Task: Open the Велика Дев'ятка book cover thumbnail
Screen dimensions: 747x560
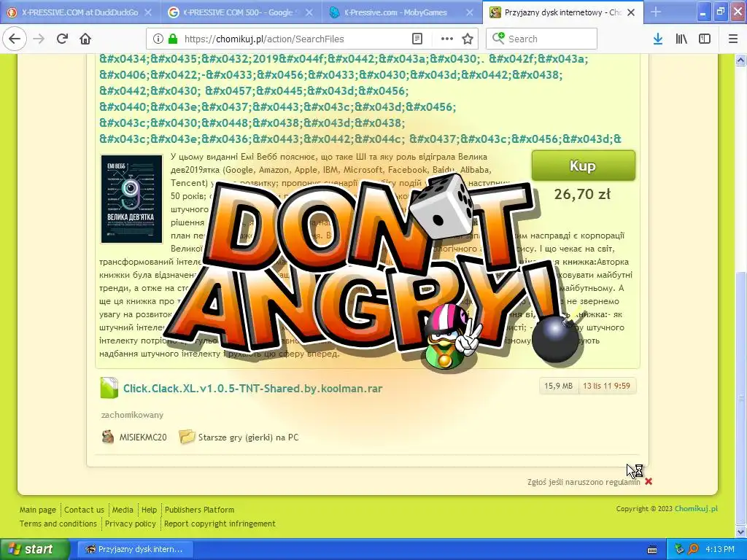Action: [x=131, y=199]
